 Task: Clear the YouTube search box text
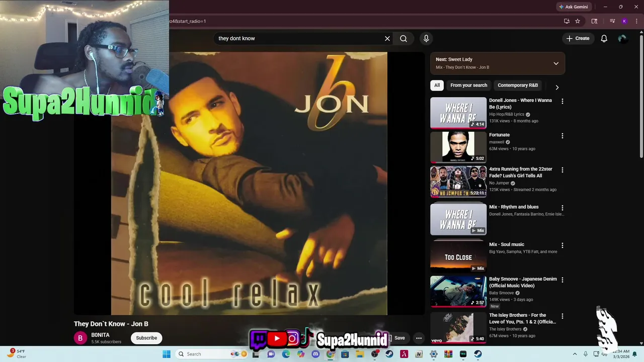[x=387, y=38]
